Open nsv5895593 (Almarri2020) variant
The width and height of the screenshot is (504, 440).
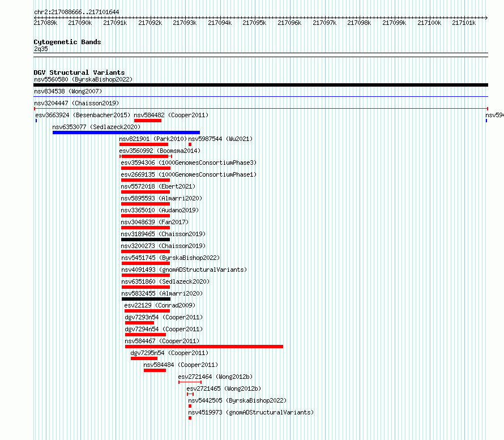click(161, 198)
